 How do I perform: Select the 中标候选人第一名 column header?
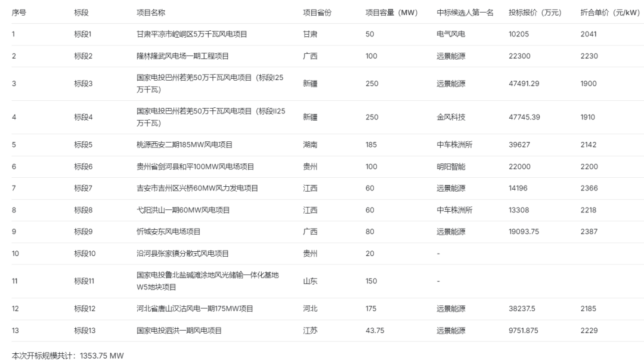tap(465, 13)
